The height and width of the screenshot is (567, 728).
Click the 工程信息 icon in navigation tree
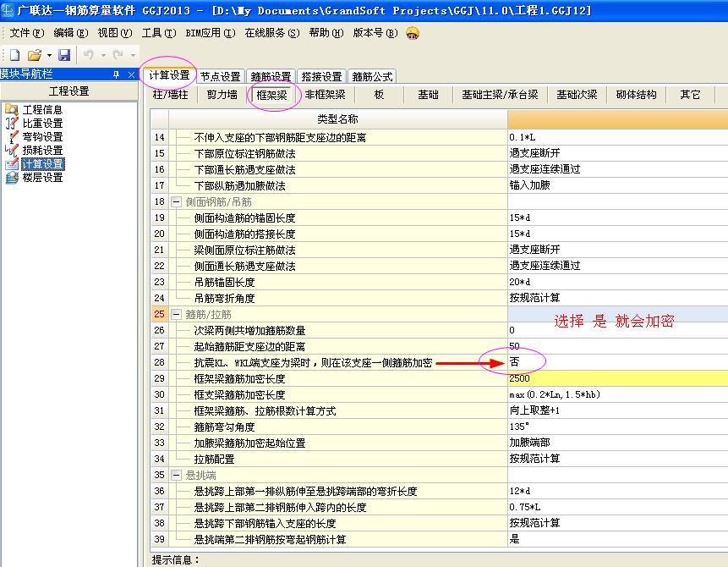[x=11, y=110]
